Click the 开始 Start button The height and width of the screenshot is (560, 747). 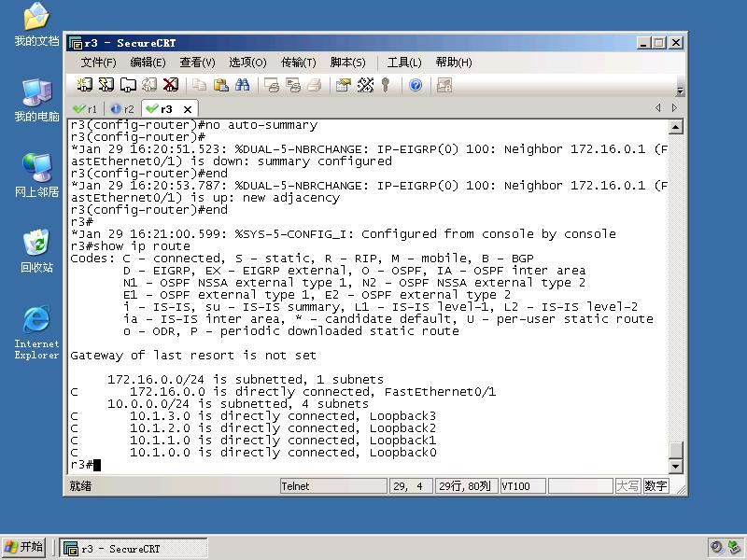pyautogui.click(x=24, y=547)
